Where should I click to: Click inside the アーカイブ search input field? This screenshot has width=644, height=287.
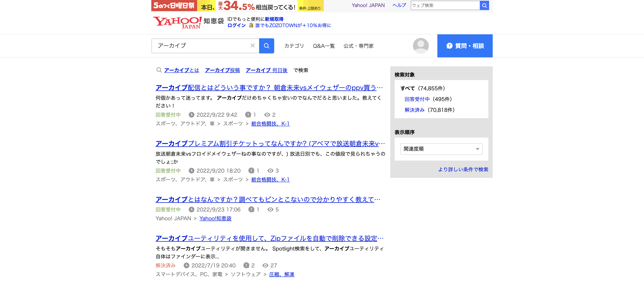(x=200, y=46)
